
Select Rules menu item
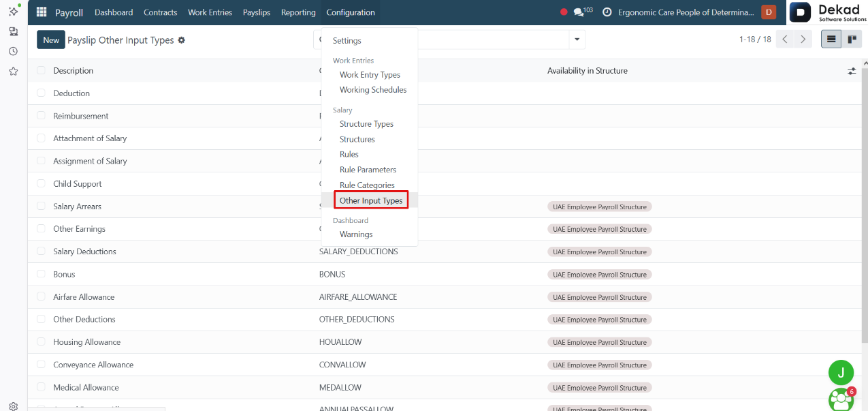(349, 155)
